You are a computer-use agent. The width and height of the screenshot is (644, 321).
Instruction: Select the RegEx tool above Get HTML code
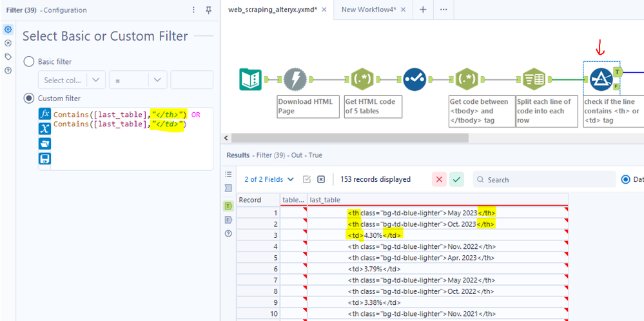point(362,79)
